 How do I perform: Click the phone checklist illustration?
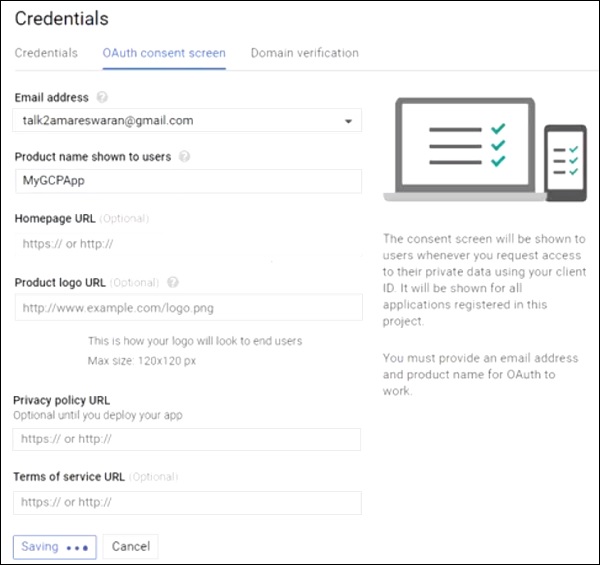565,161
